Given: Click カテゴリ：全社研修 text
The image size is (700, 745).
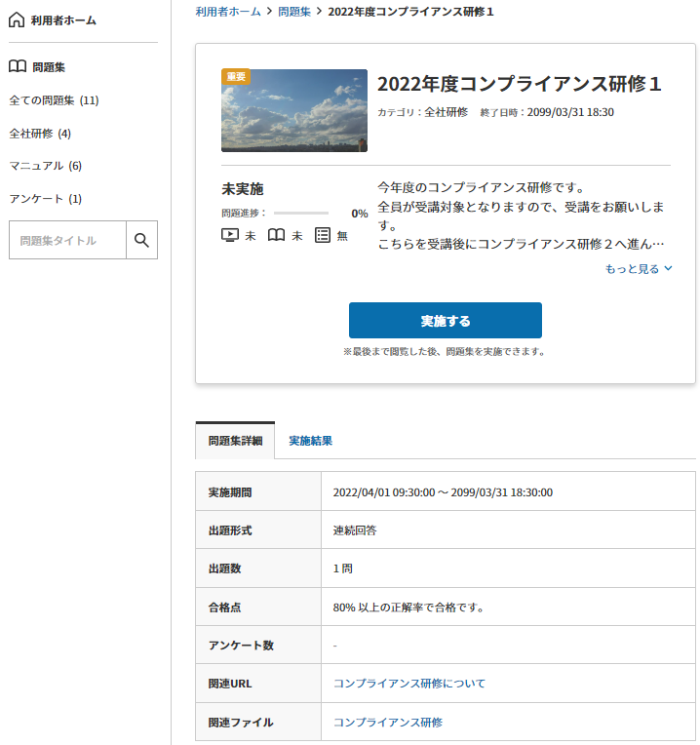Looking at the screenshot, I should point(423,112).
